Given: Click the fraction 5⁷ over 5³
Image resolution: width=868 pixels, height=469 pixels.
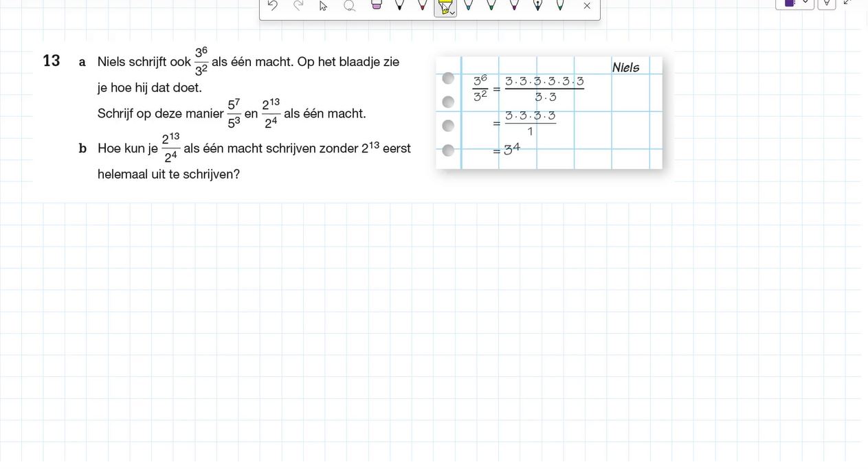Looking at the screenshot, I should coord(234,113).
